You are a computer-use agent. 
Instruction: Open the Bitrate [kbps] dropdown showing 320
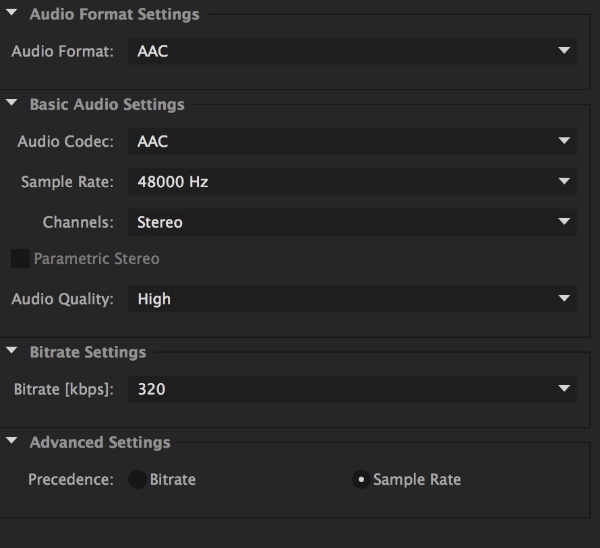[352, 389]
